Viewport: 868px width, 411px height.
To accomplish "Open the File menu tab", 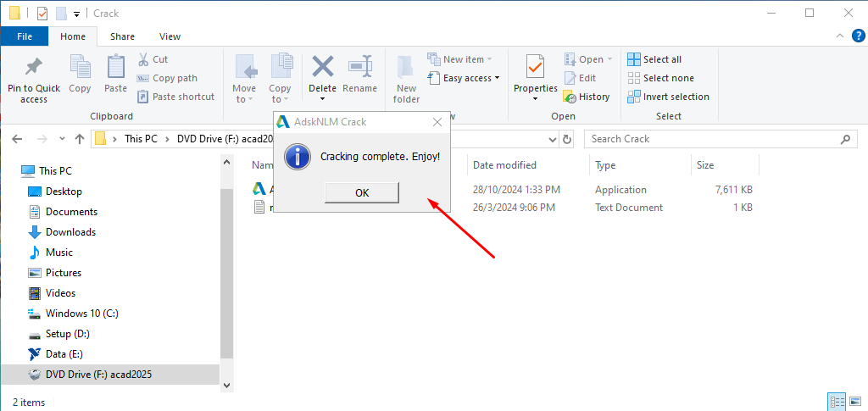I will [x=25, y=36].
